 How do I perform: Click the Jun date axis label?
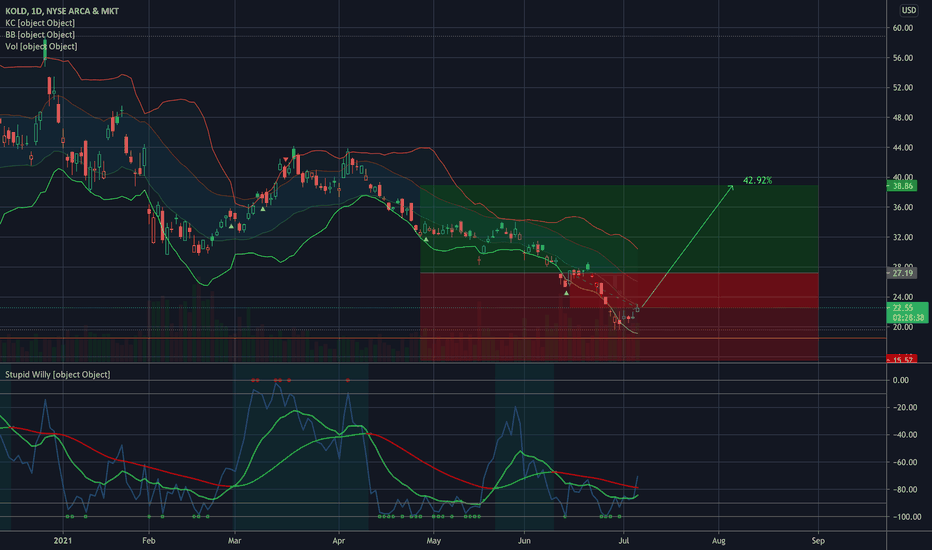coord(524,540)
